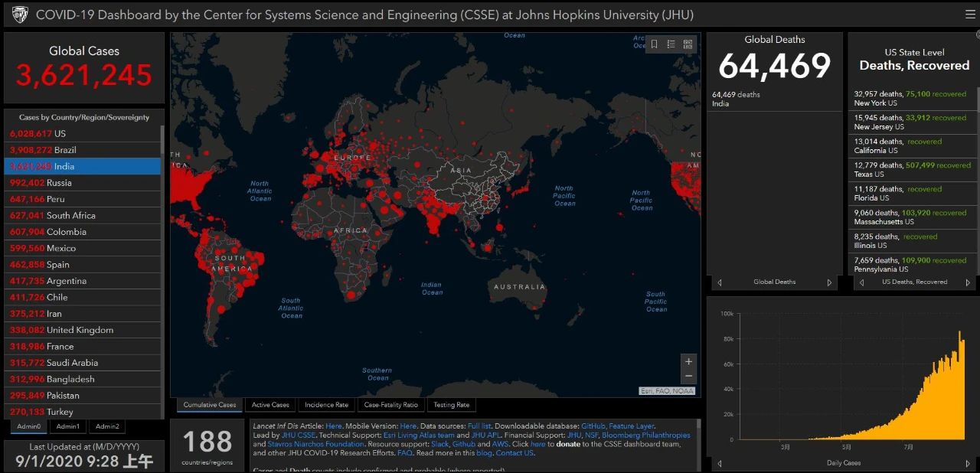The width and height of the screenshot is (980, 473).
Task: Open the Full list data sources link
Action: [479, 426]
